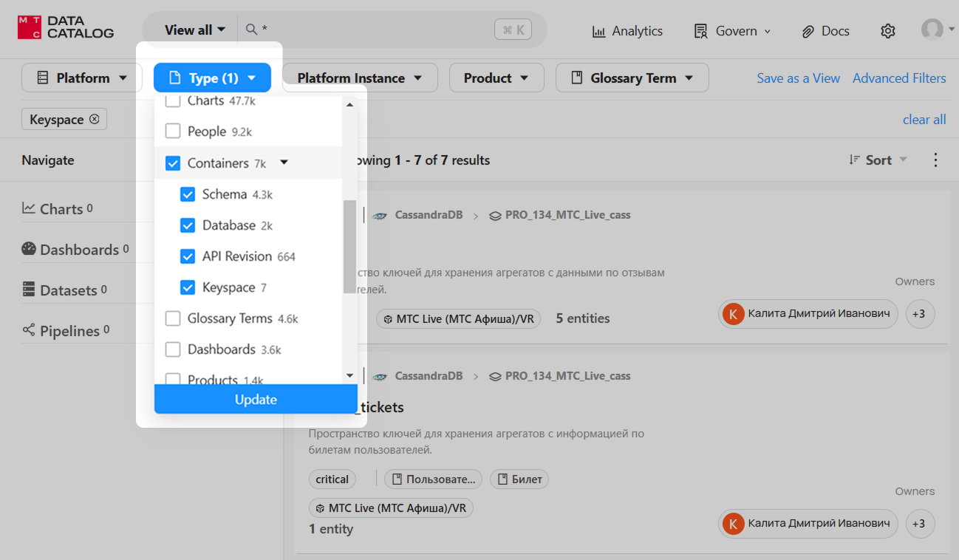Screen dimensions: 959x560
Task: Click the Pipelines share icon in Navigate
Action: [29, 330]
